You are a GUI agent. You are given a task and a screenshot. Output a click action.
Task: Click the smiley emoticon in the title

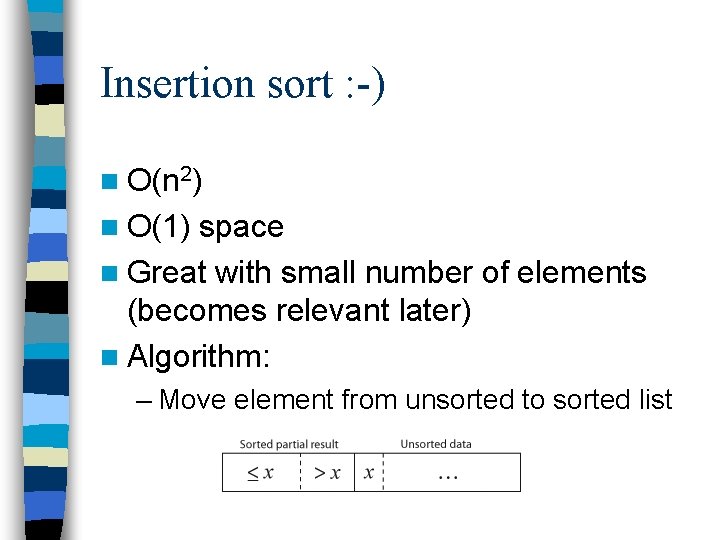tap(362, 83)
